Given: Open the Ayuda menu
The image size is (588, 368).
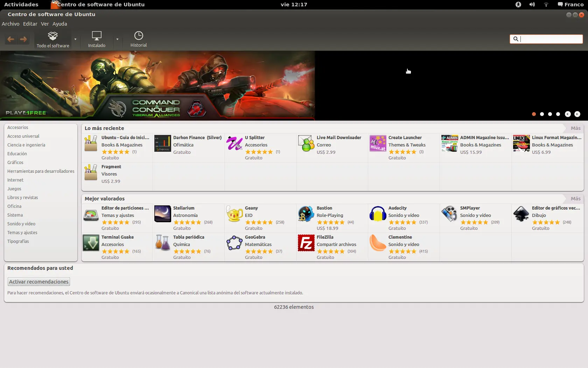Looking at the screenshot, I should click(59, 24).
